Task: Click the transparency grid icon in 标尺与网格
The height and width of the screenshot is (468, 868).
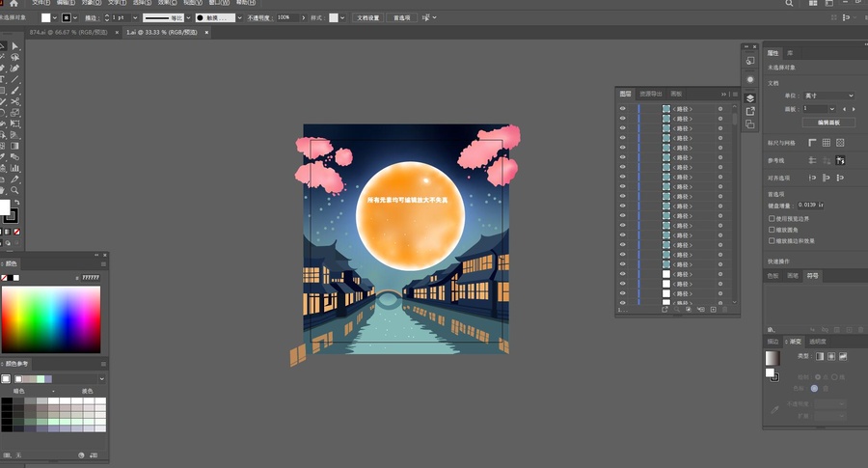Action: click(840, 143)
